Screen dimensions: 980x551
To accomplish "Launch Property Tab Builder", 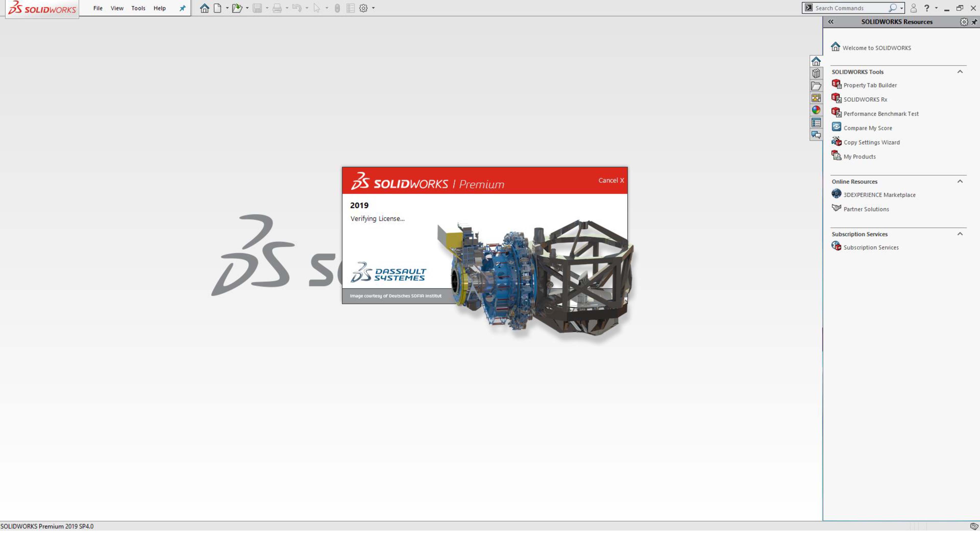I will pyautogui.click(x=864, y=85).
